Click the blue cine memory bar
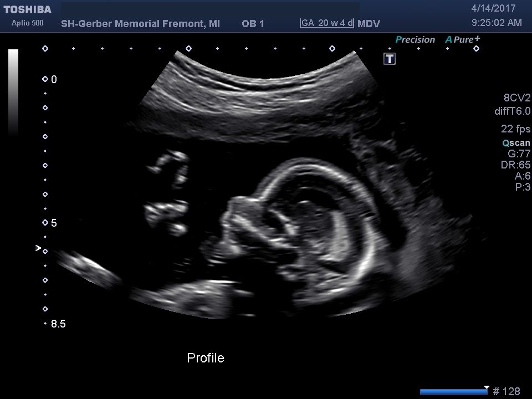Viewport: 532px width, 399px height. click(453, 392)
